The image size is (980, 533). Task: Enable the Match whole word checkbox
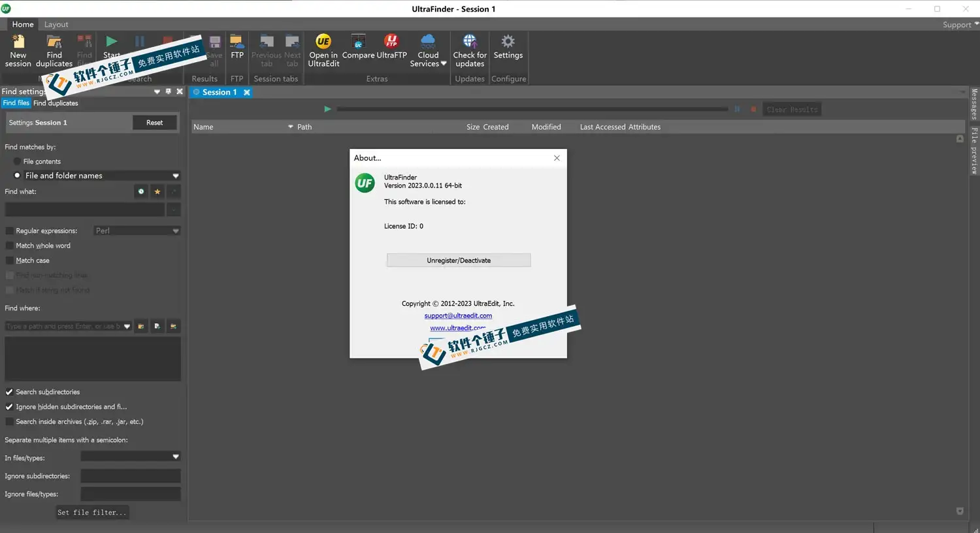click(x=10, y=246)
